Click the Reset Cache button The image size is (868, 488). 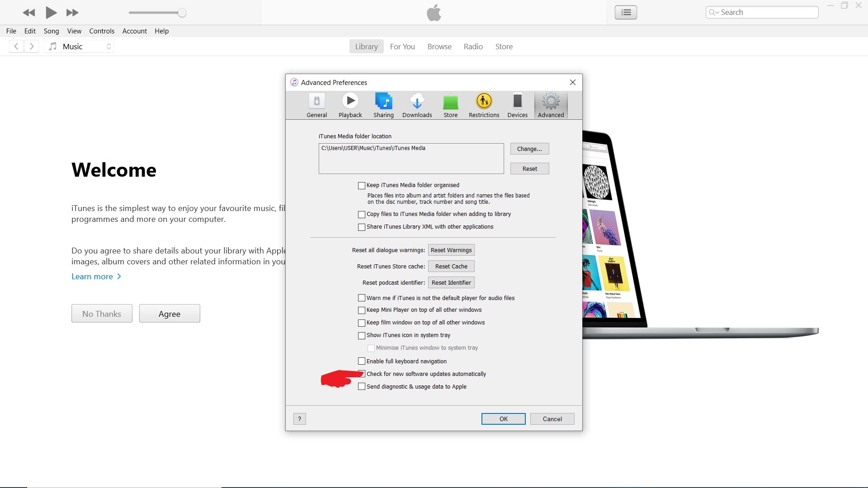tap(451, 267)
